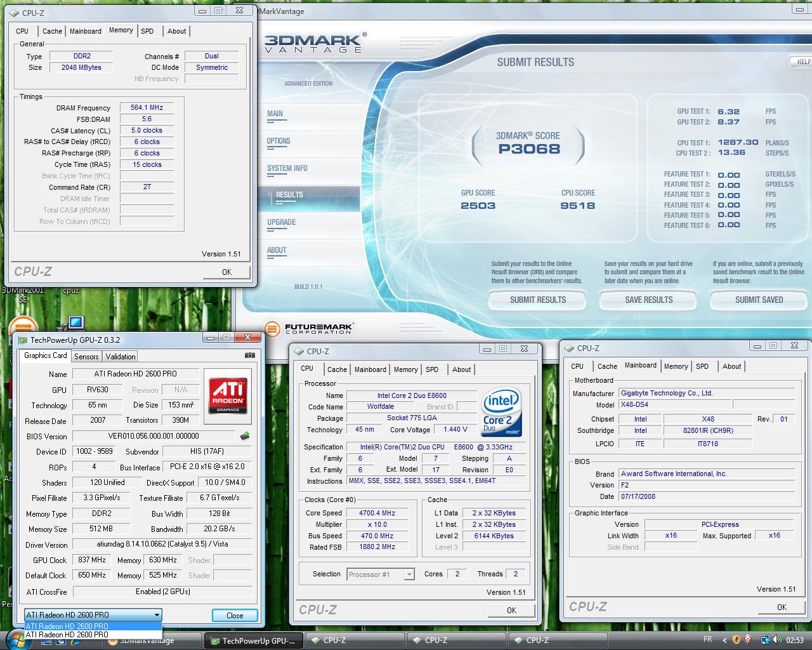This screenshot has height=650, width=812.
Task: Select highlighted ATI Radeon HD 2600 PRO entry
Action: click(93, 626)
